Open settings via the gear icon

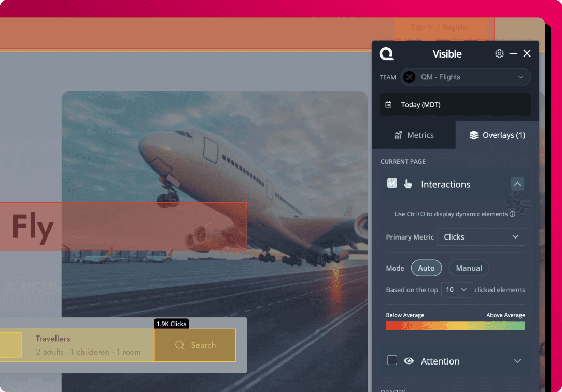click(499, 53)
